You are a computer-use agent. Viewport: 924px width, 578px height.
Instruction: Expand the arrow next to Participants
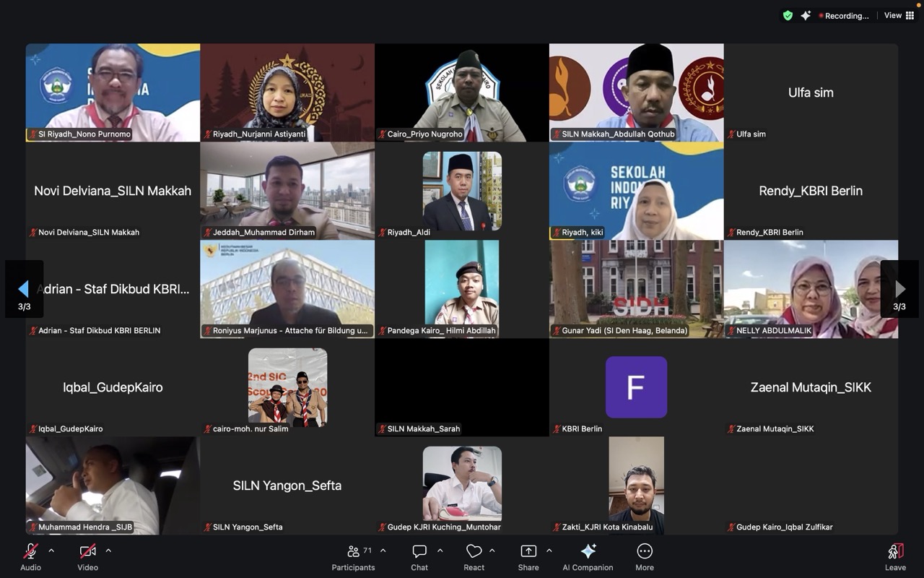point(383,551)
